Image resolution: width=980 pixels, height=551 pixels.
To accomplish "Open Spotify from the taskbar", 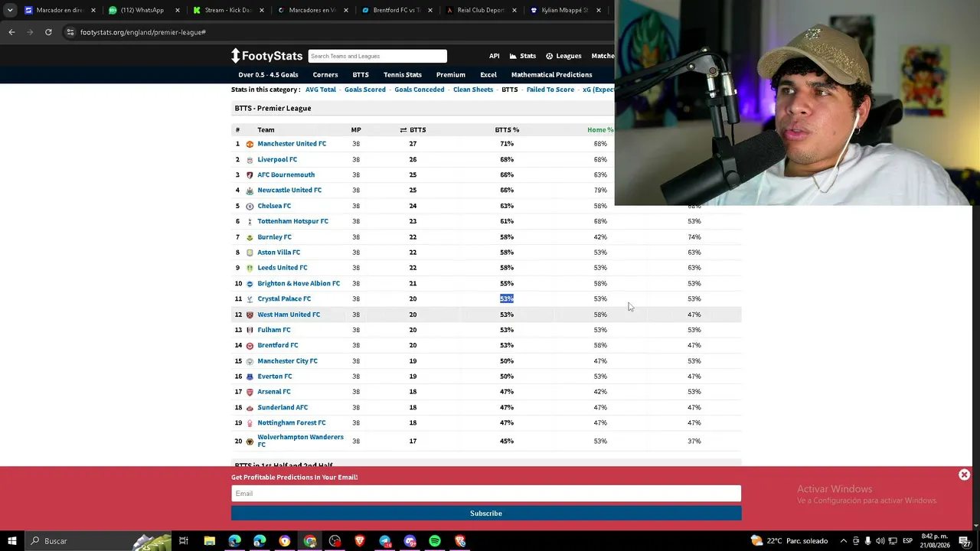I will click(x=435, y=541).
